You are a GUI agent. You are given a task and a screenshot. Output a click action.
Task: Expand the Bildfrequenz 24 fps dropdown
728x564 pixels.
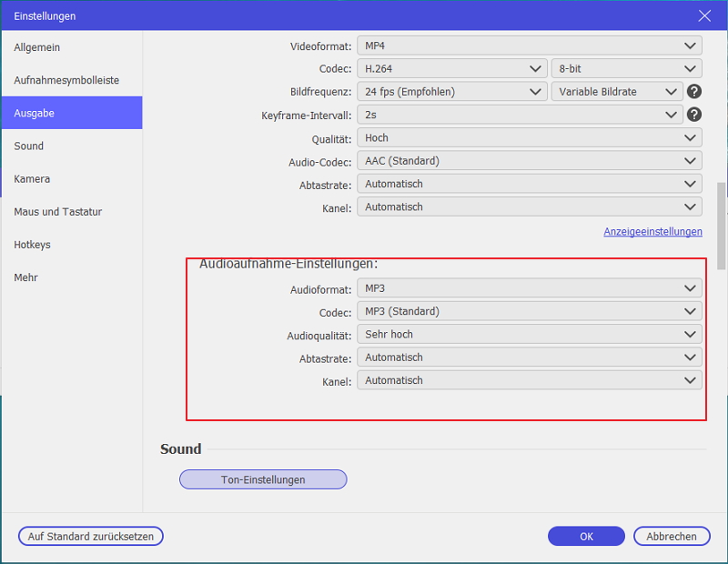pyautogui.click(x=451, y=92)
